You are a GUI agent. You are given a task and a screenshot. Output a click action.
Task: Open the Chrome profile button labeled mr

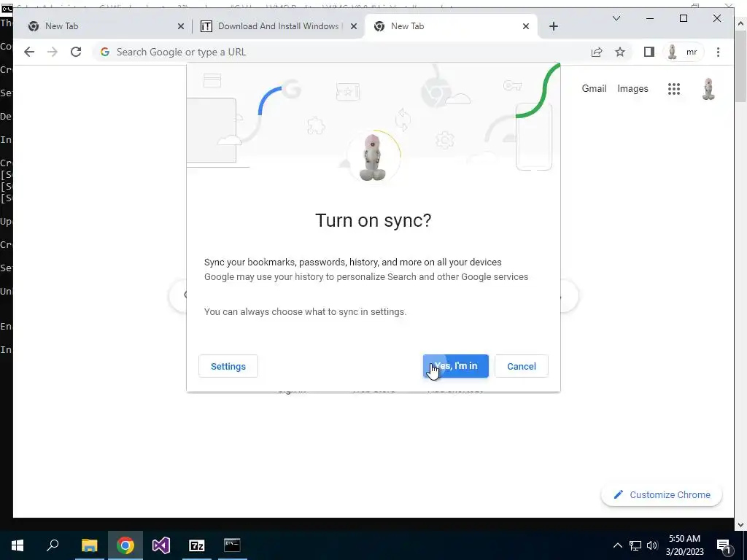[x=683, y=52]
